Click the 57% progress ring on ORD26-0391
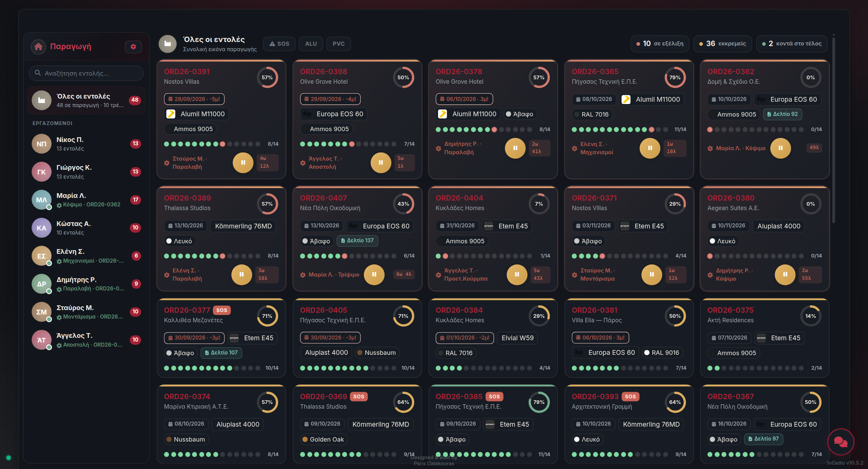 tap(267, 78)
